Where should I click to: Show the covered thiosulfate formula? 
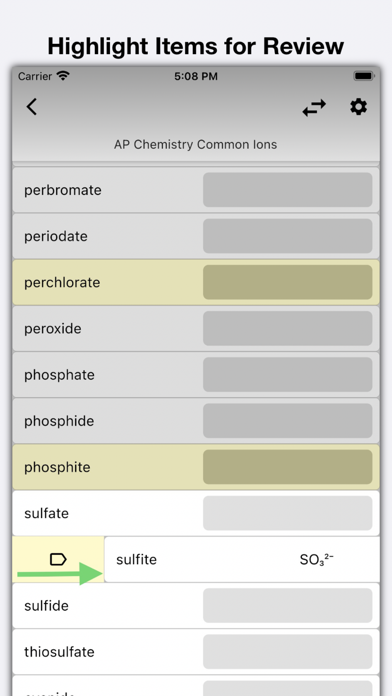(x=288, y=652)
